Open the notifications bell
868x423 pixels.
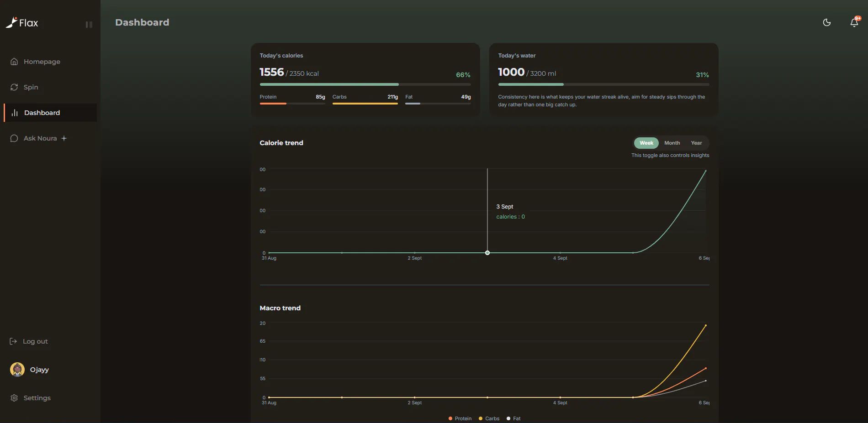[854, 22]
